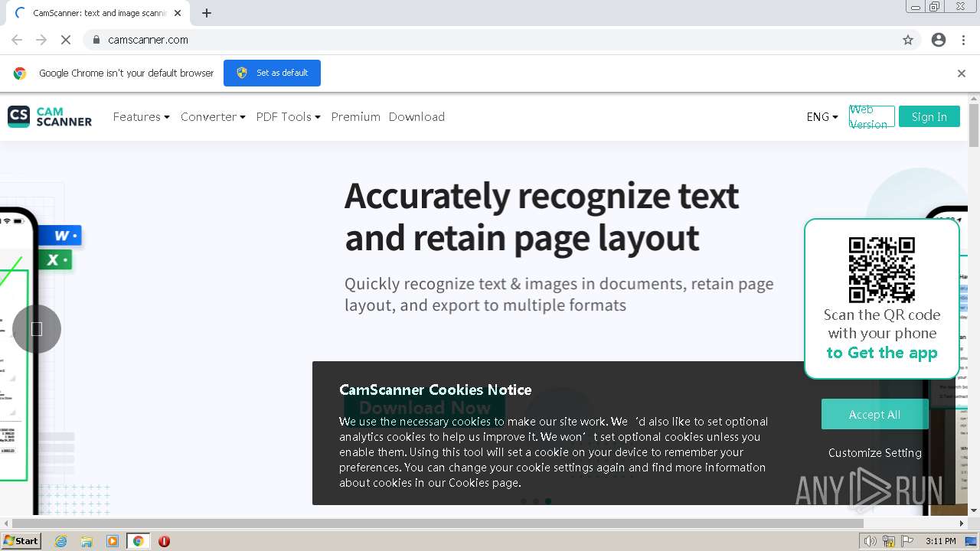Click the carousel previous-slide circle button

(x=36, y=329)
